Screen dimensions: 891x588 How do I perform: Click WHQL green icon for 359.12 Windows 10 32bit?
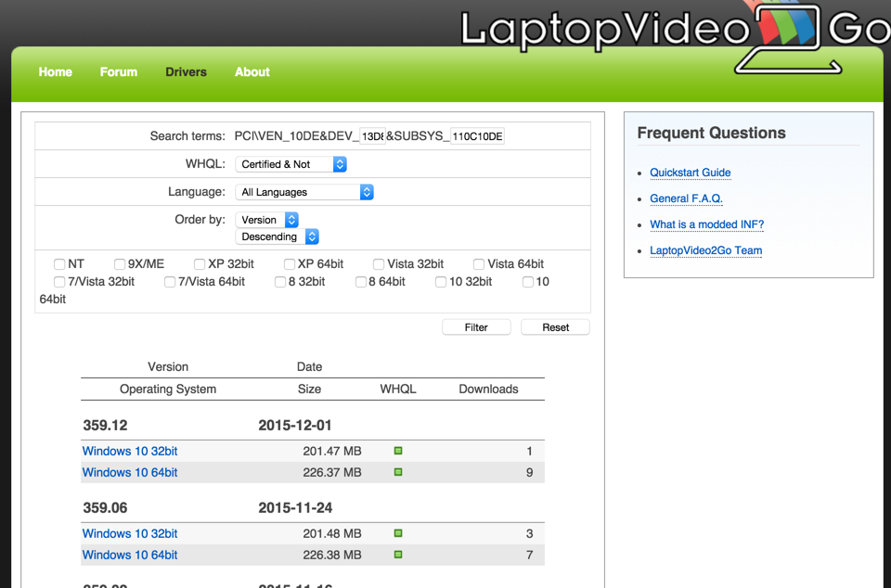(x=398, y=451)
